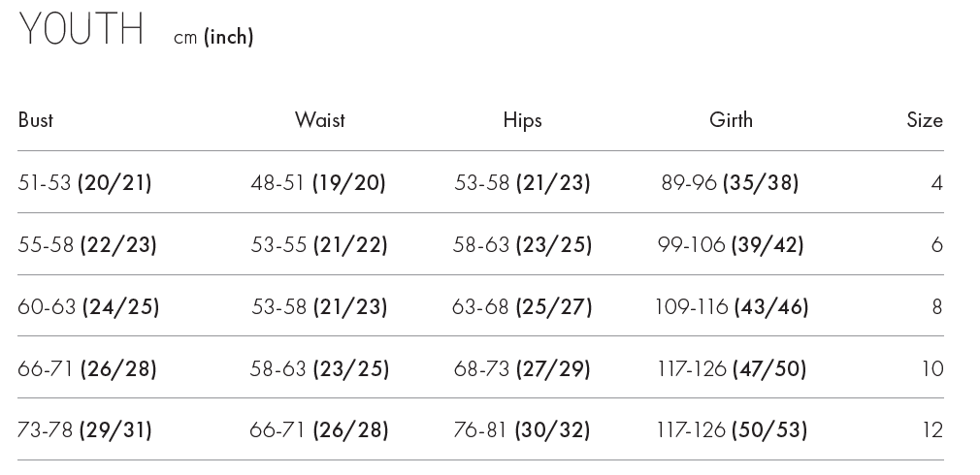Click the YOUTH chart heading

pyautogui.click(x=82, y=30)
